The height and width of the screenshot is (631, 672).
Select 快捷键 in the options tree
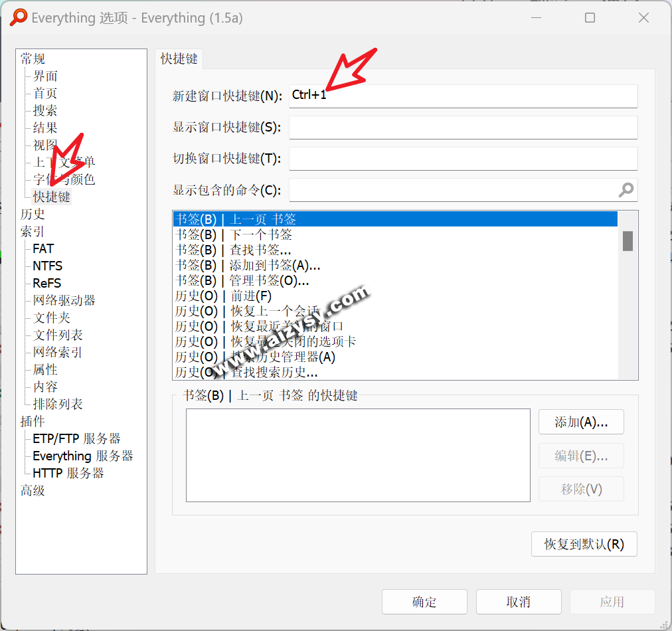(52, 197)
